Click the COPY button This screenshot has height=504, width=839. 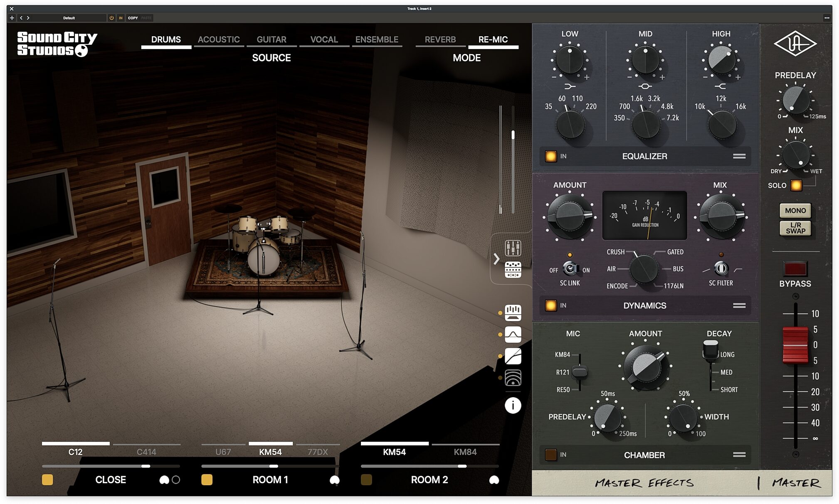pos(133,18)
